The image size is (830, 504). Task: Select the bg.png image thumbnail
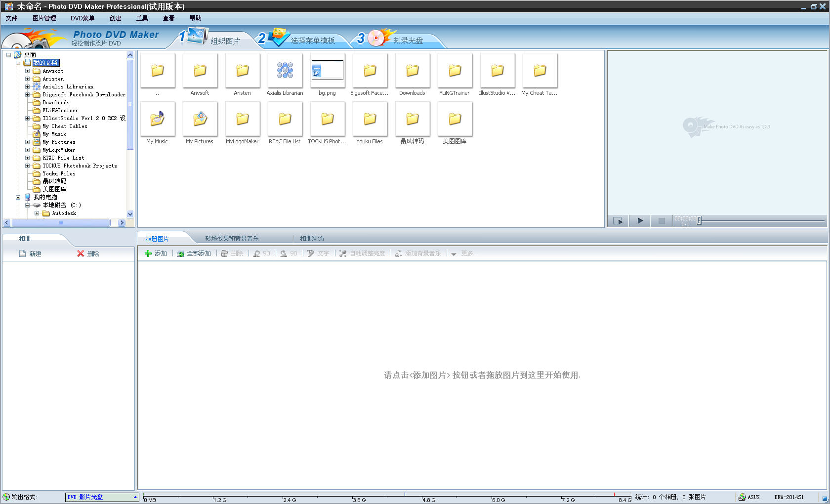click(328, 71)
